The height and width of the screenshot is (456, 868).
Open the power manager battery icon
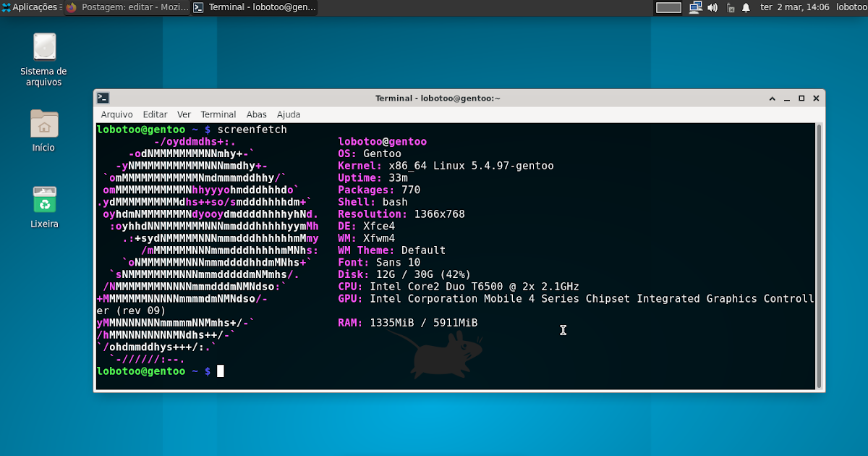tap(730, 8)
